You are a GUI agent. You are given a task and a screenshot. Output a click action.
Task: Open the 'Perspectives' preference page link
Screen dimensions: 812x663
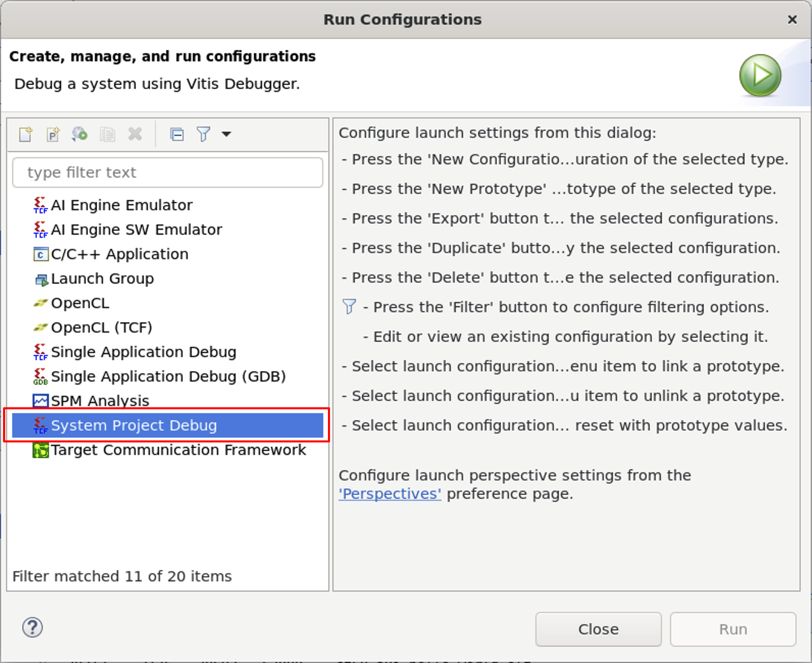point(390,494)
